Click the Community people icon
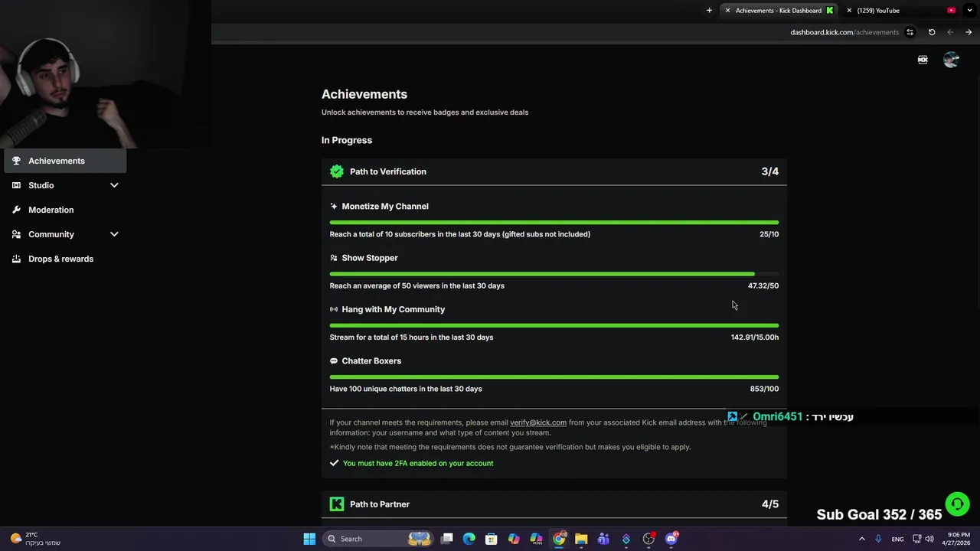Screen dimensions: 980x551 (16, 234)
